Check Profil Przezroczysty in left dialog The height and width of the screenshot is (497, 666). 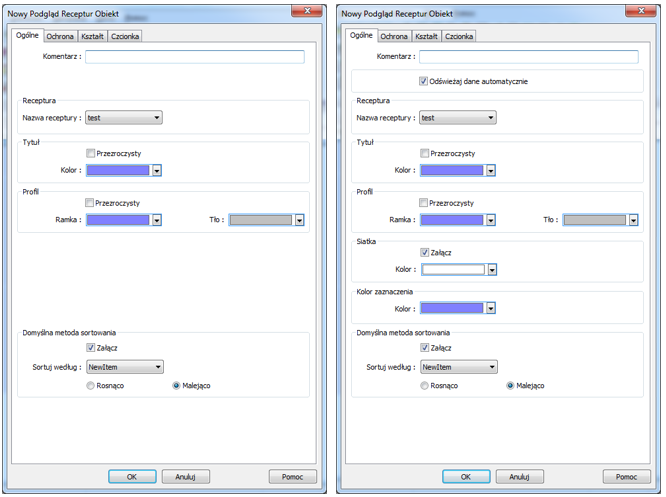(x=89, y=203)
